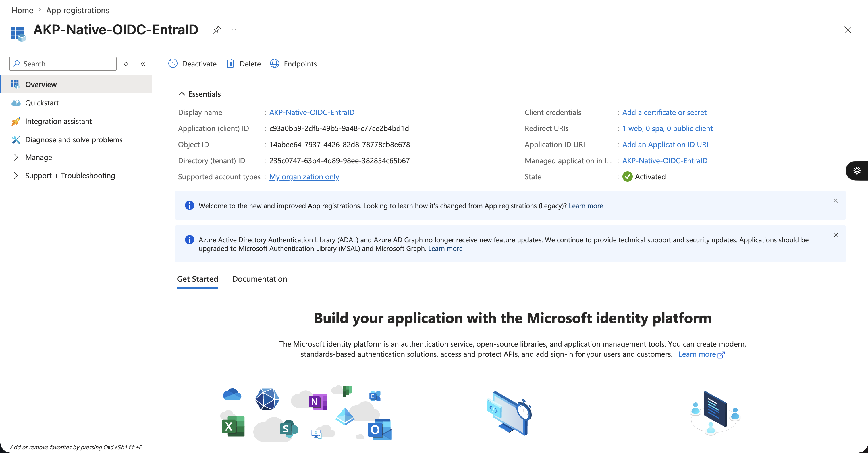Collapse the sidebar with double chevron
Screen dimensions: 868x453
click(143, 64)
